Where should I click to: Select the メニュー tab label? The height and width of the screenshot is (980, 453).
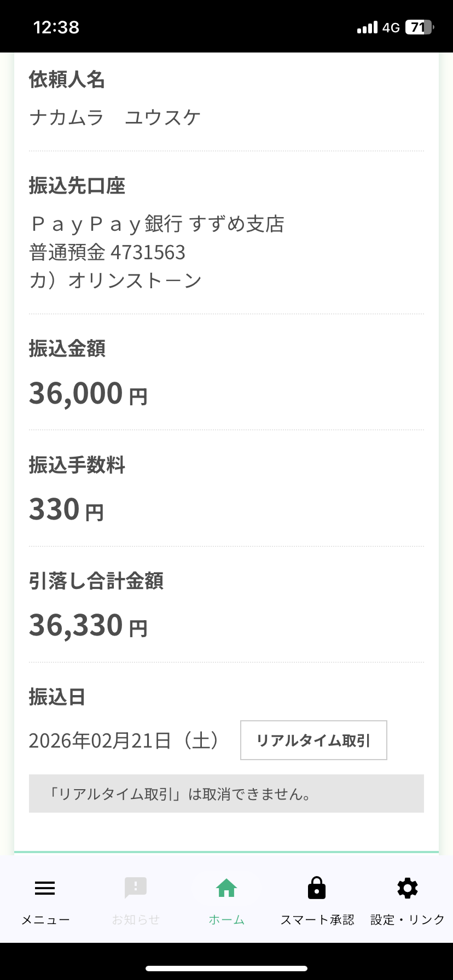45,920
